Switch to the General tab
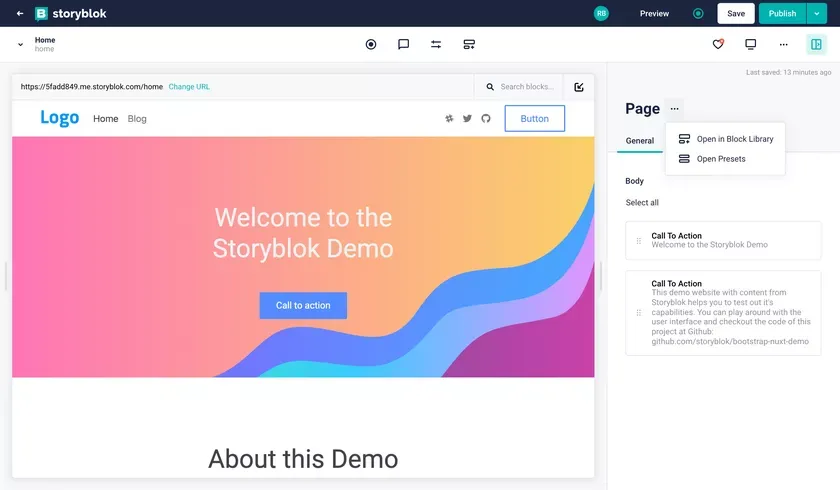This screenshot has width=840, height=490. point(640,141)
